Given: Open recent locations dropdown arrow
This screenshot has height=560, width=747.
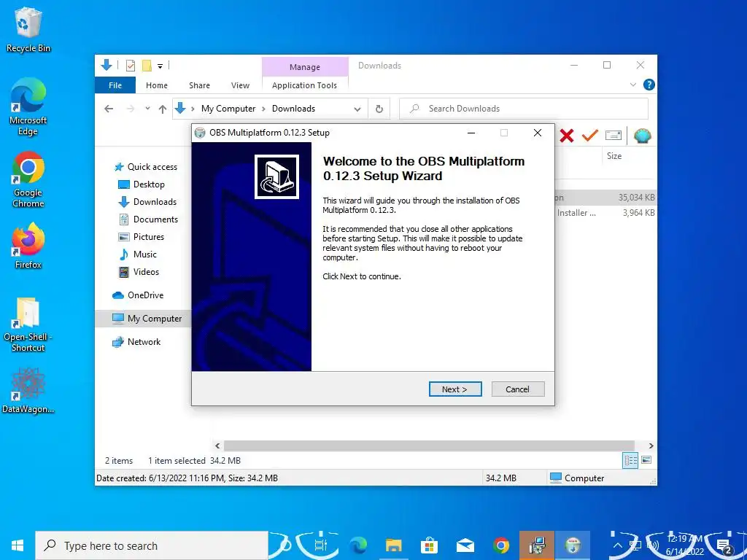Looking at the screenshot, I should coord(147,109).
